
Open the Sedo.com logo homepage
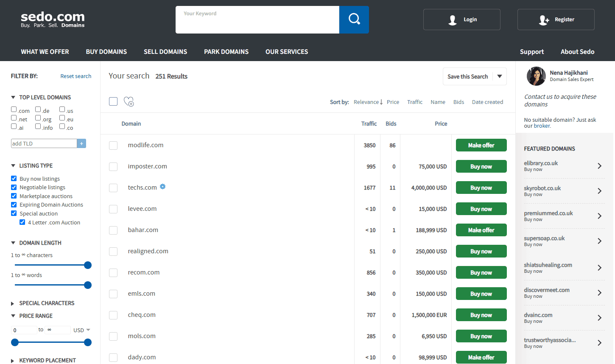click(52, 19)
